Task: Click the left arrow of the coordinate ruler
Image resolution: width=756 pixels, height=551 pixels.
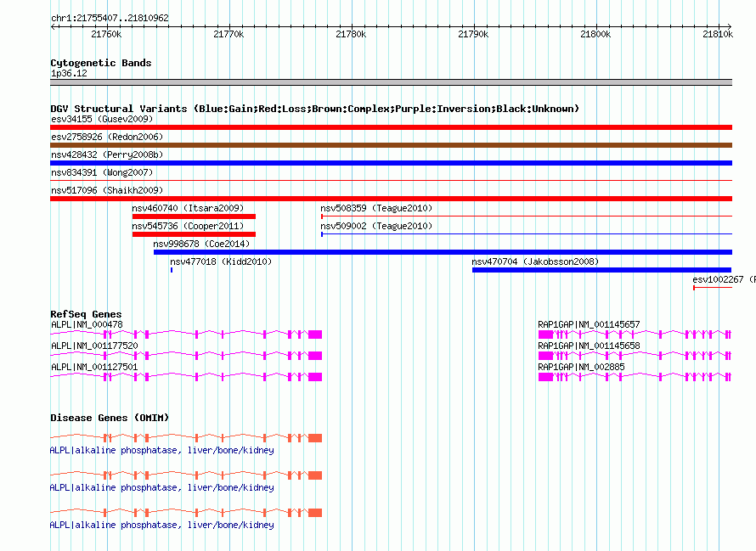Action: 53,26
